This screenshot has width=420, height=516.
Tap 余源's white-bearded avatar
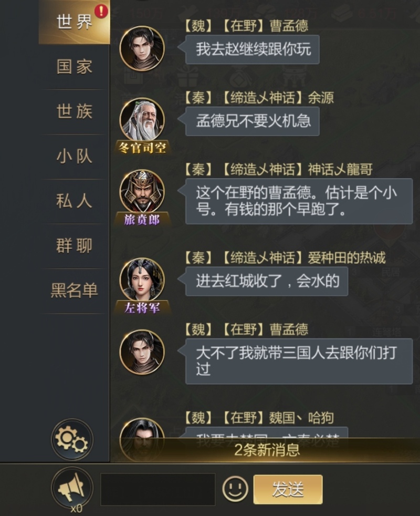tap(142, 120)
